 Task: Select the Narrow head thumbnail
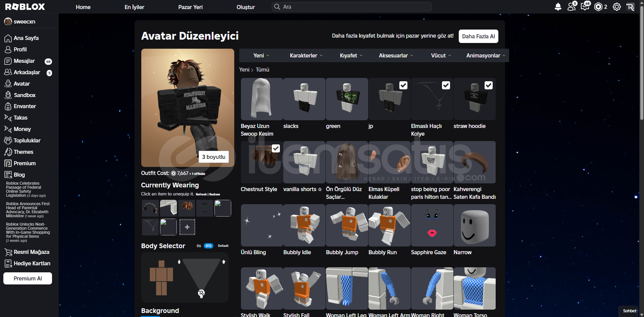coord(475,225)
